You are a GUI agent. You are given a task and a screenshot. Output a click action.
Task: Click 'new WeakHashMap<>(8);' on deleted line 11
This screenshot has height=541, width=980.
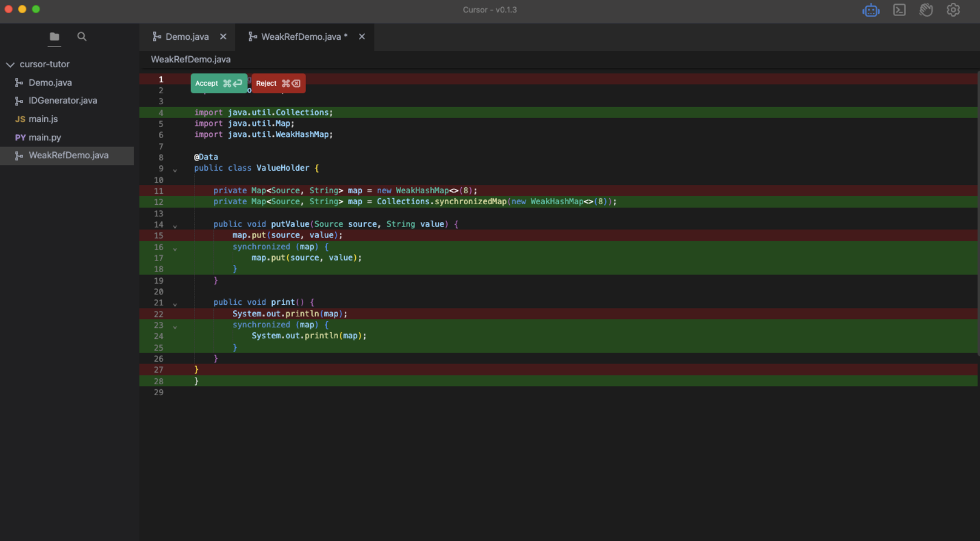pyautogui.click(x=427, y=190)
